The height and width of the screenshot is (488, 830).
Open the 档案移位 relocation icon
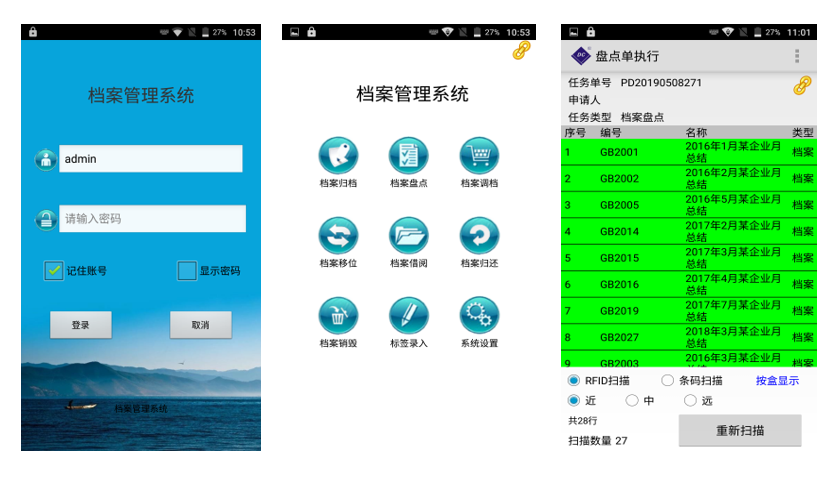(338, 236)
